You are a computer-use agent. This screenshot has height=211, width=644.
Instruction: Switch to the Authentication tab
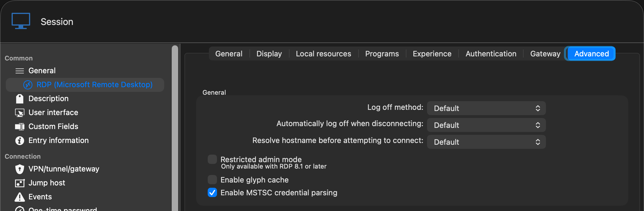pos(491,54)
